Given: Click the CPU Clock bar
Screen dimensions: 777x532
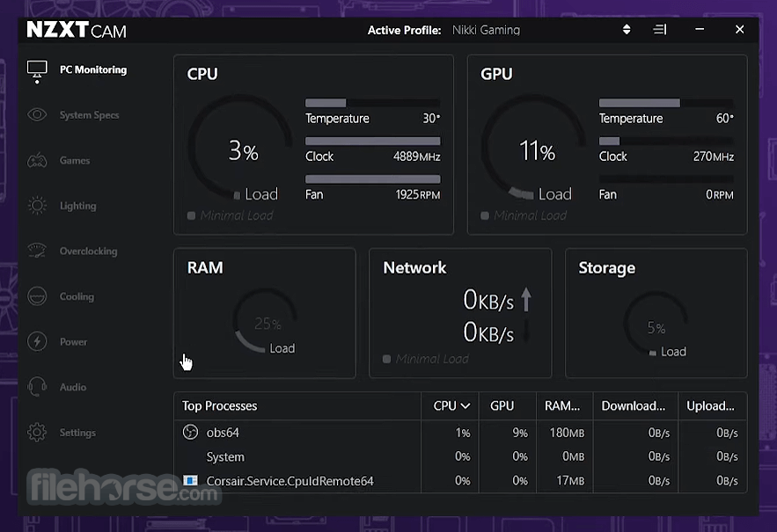Looking at the screenshot, I should point(372,142).
